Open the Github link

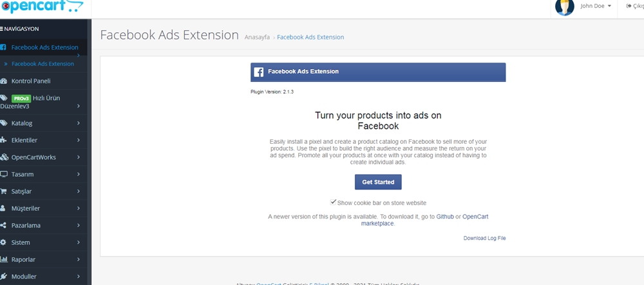(445, 216)
